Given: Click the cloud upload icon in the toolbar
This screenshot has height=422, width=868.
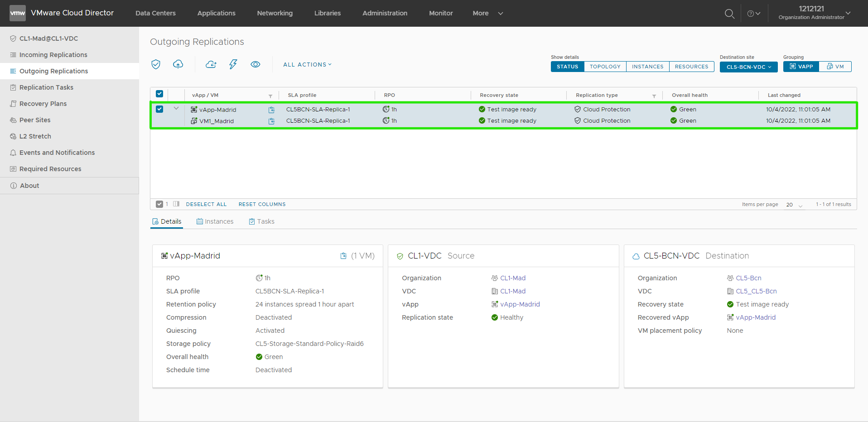Looking at the screenshot, I should pyautogui.click(x=178, y=64).
